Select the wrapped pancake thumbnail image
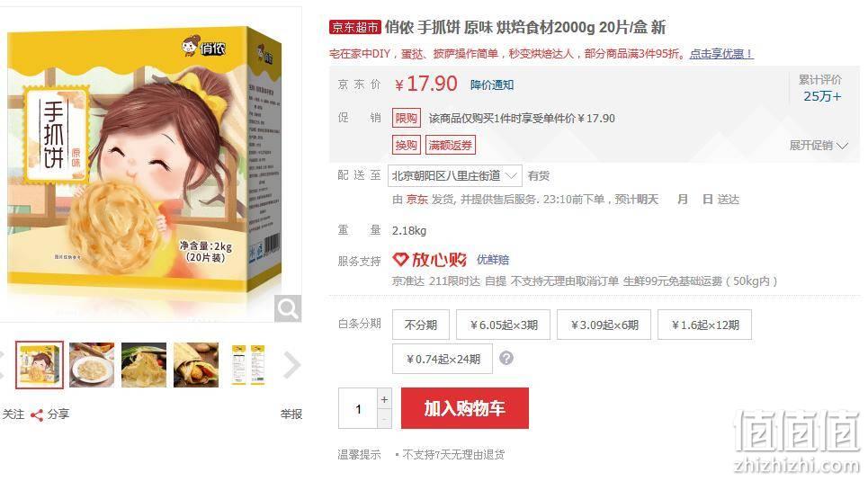The image size is (868, 481). (196, 365)
